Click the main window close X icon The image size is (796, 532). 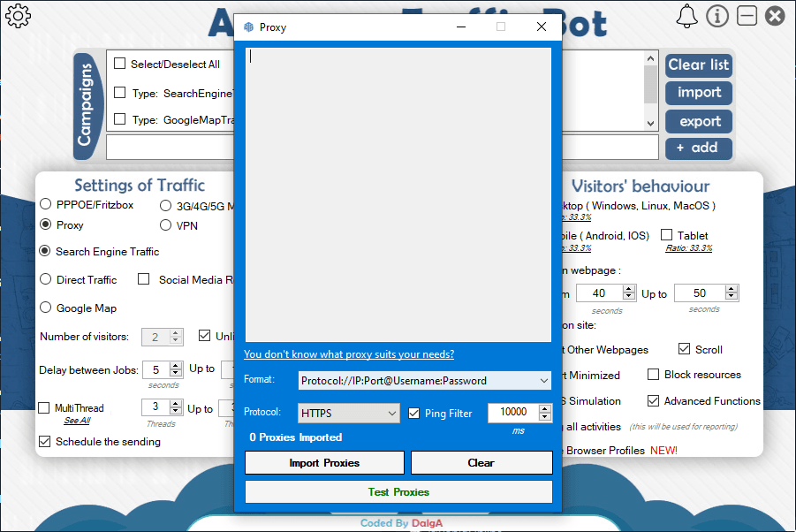point(775,16)
